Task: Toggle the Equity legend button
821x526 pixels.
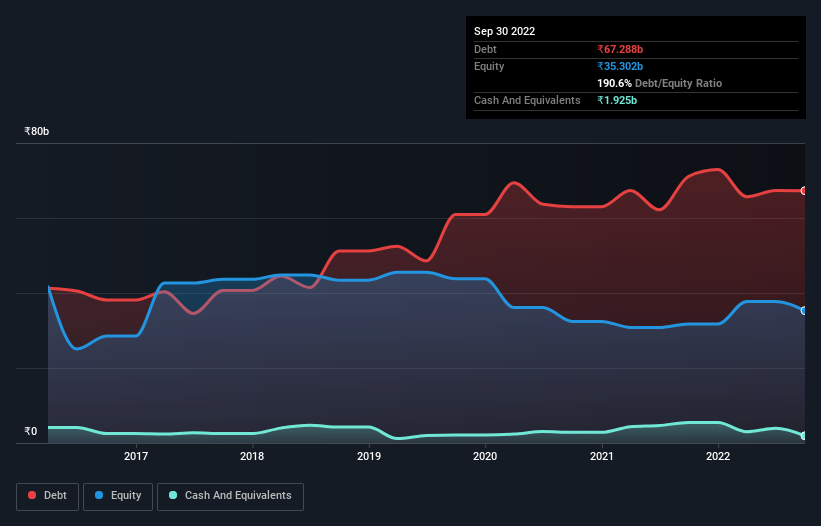Action: pos(118,496)
